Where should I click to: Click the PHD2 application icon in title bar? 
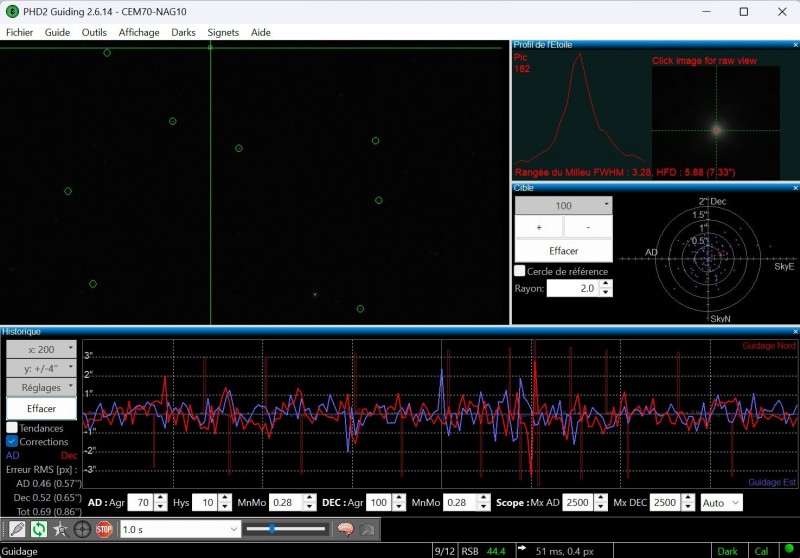pyautogui.click(x=12, y=11)
